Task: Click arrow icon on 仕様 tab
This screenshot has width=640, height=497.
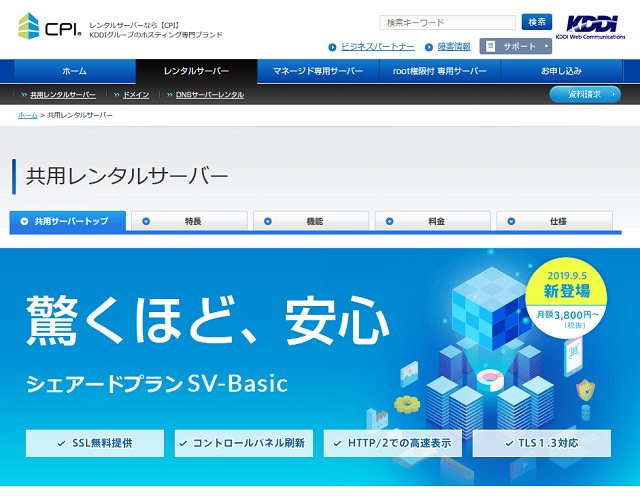Action: (x=511, y=222)
